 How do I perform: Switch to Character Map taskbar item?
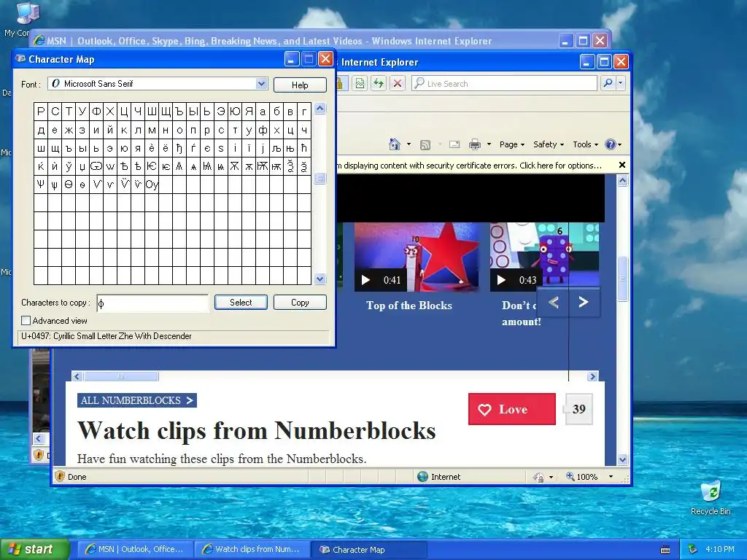[369, 550]
